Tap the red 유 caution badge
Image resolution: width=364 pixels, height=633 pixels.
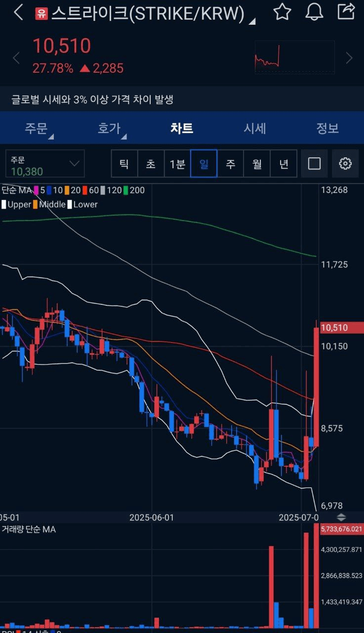coord(41,14)
